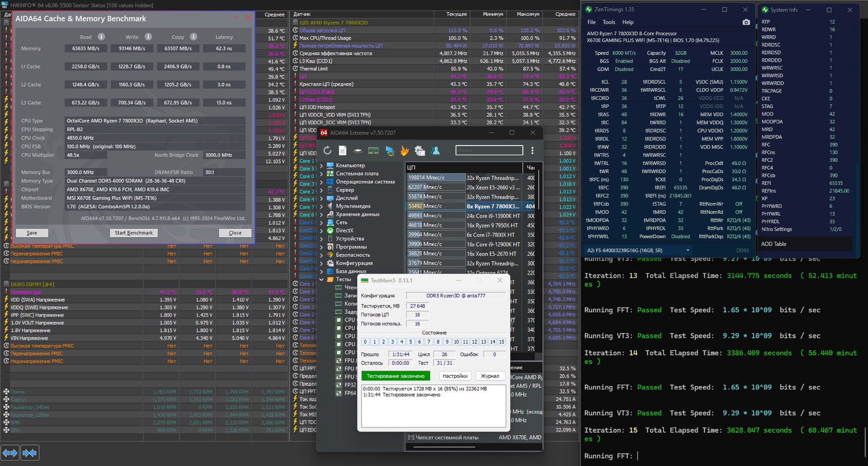Click the 198814 Мпкс/с result bar
The image size is (868, 466).
(436, 178)
